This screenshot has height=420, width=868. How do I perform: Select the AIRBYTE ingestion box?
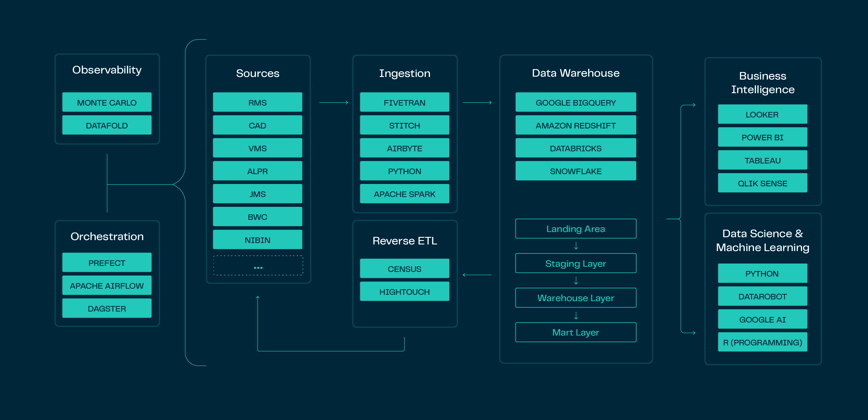404,148
